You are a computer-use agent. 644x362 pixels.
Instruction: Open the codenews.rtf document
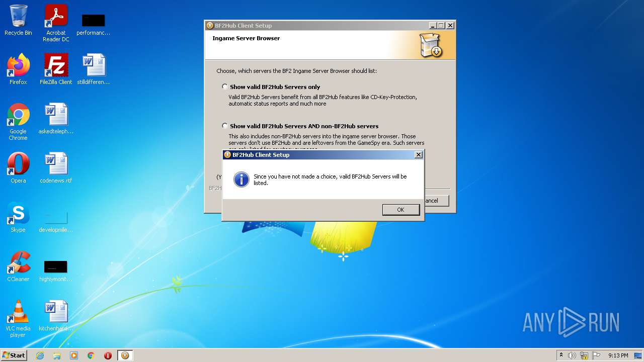click(x=56, y=168)
